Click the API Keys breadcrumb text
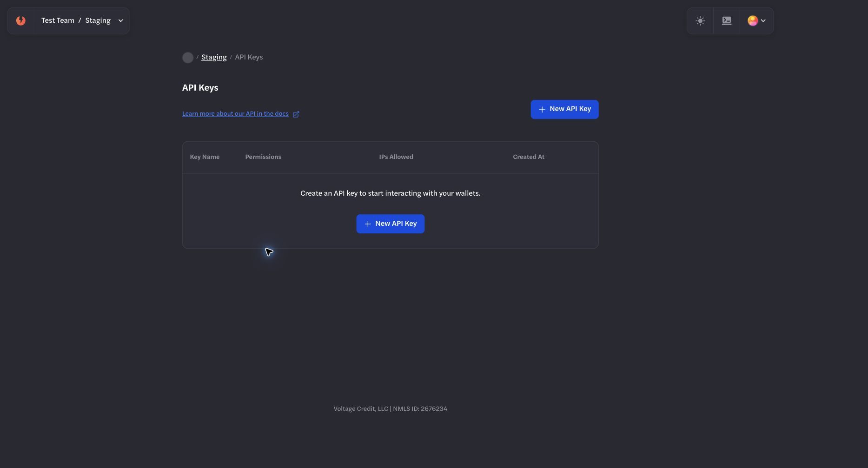This screenshot has height=468, width=868. coord(249,57)
